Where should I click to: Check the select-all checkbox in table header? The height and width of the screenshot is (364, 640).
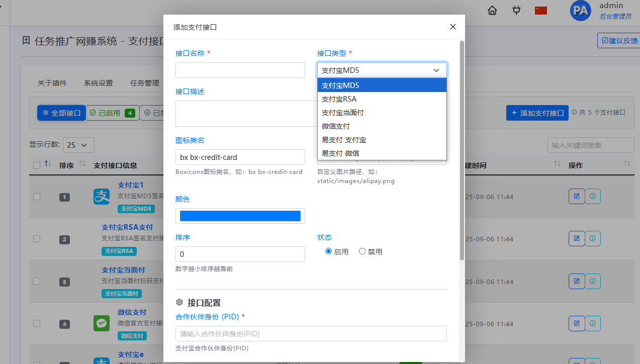(36, 165)
